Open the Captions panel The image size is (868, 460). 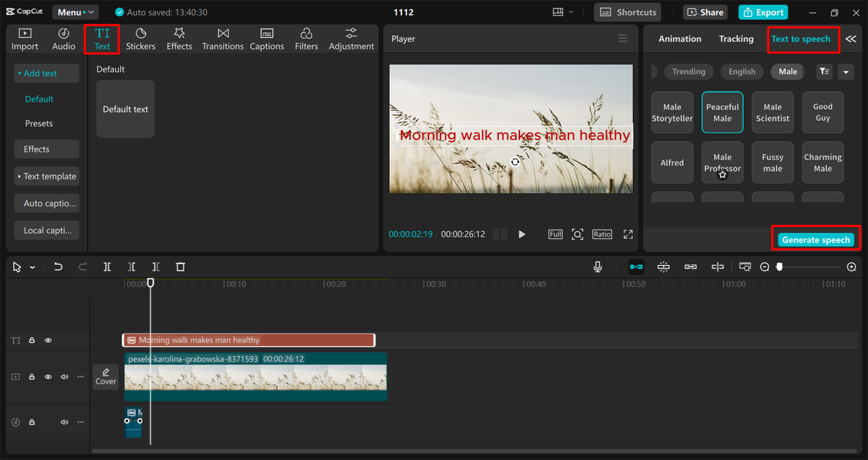coord(267,39)
